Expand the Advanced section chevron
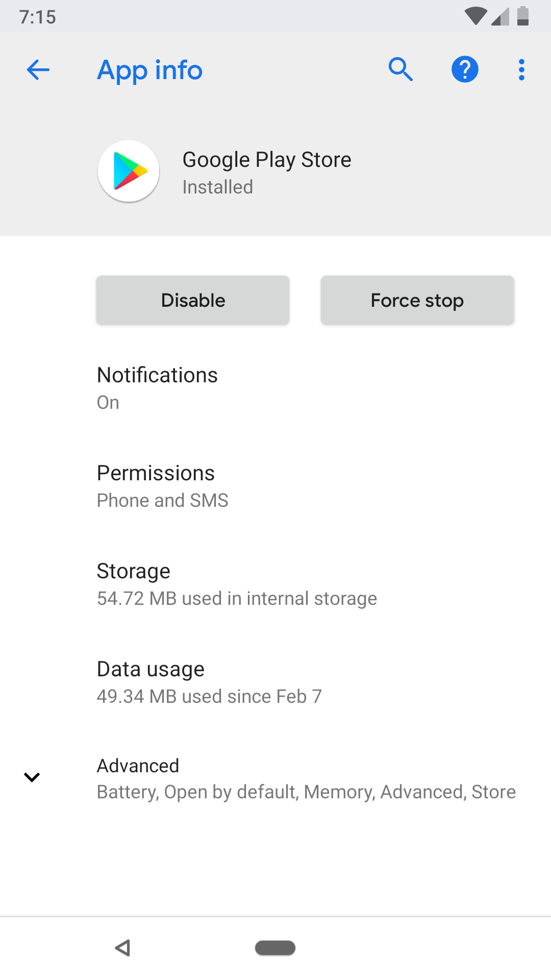This screenshot has height=980, width=551. pyautogui.click(x=32, y=777)
